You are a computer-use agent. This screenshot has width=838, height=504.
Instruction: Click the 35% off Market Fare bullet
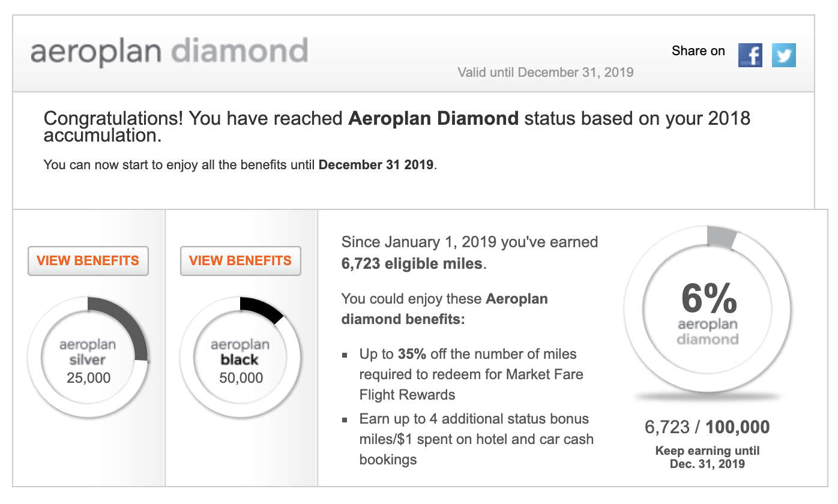point(471,374)
